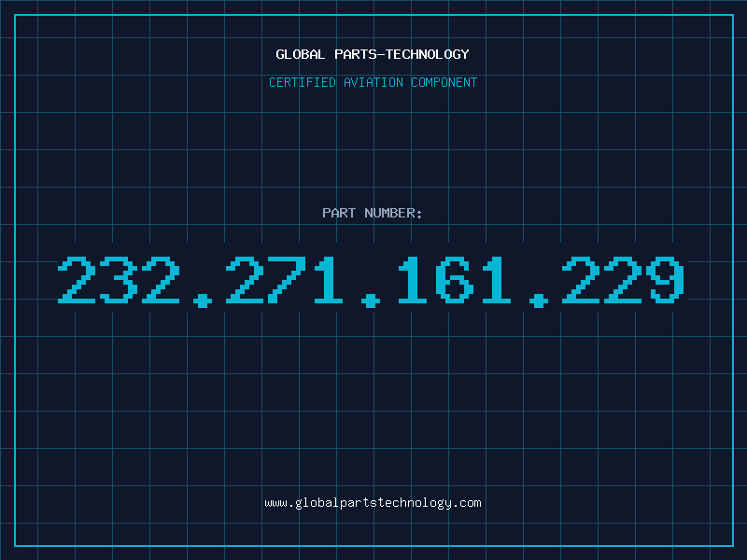Click the GLOBAL PARTS-TECHNOLOGY heading
747x560 pixels.
click(373, 54)
